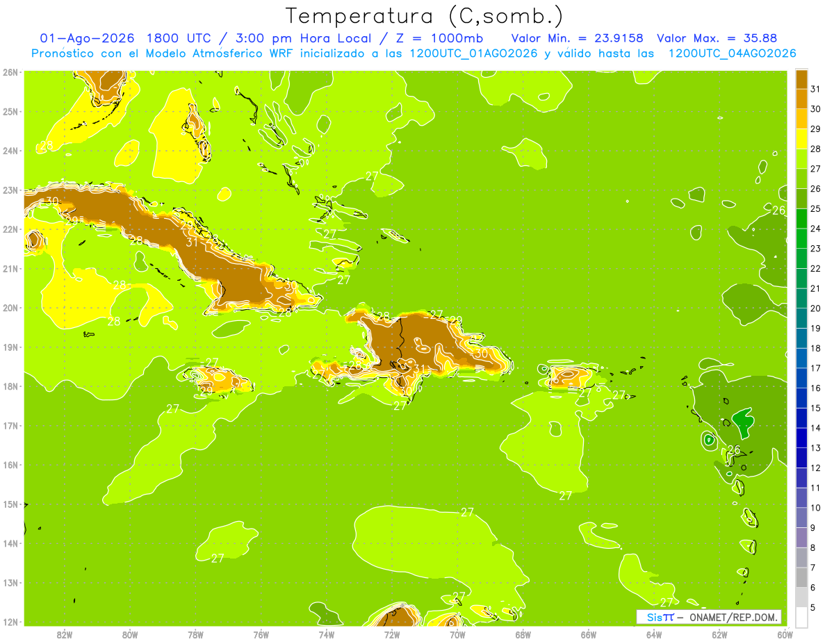Click the '15N' latitude axis label

click(x=10, y=504)
